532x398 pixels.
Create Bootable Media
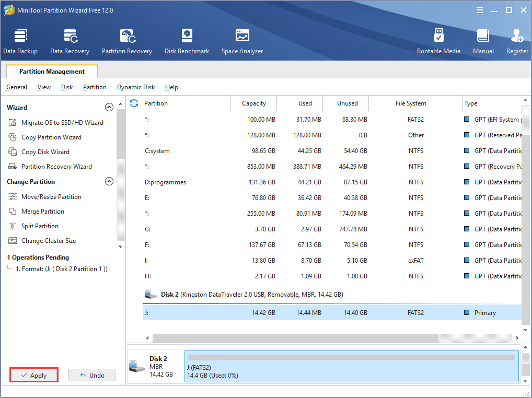pos(438,41)
